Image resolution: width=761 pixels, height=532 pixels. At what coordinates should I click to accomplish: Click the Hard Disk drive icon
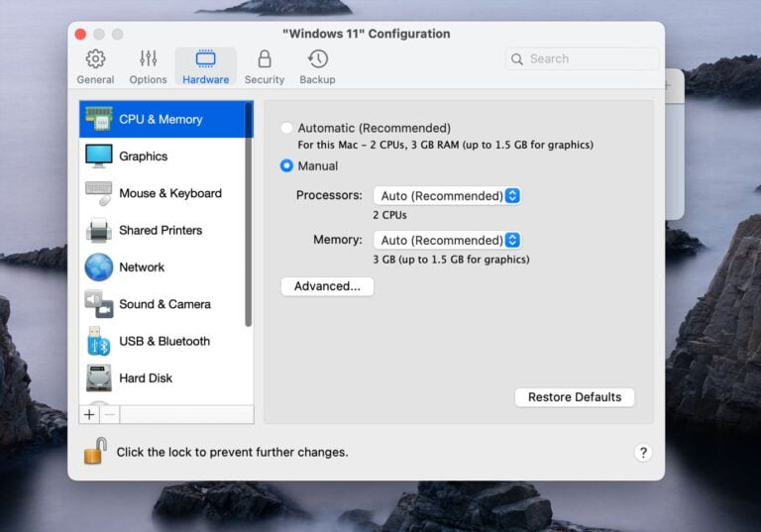click(x=99, y=377)
